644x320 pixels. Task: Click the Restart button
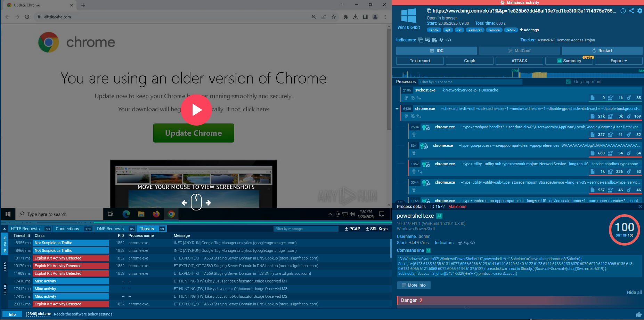[602, 51]
